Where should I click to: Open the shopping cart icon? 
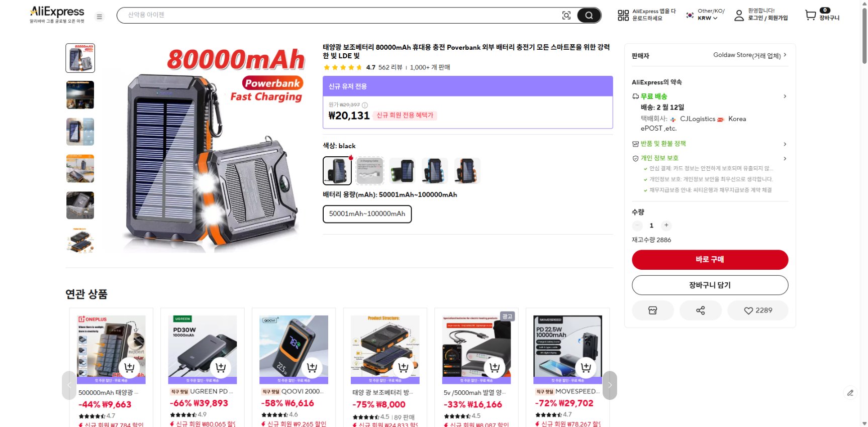point(810,15)
